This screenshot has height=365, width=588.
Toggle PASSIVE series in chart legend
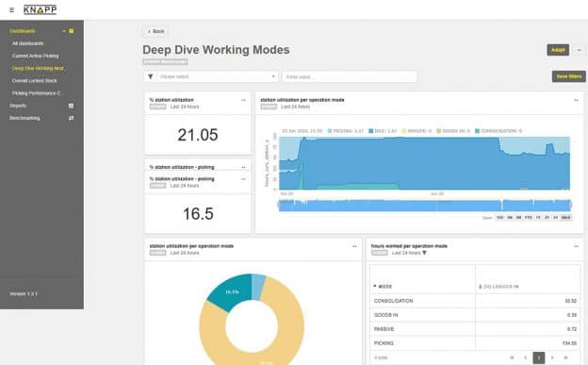click(416, 131)
